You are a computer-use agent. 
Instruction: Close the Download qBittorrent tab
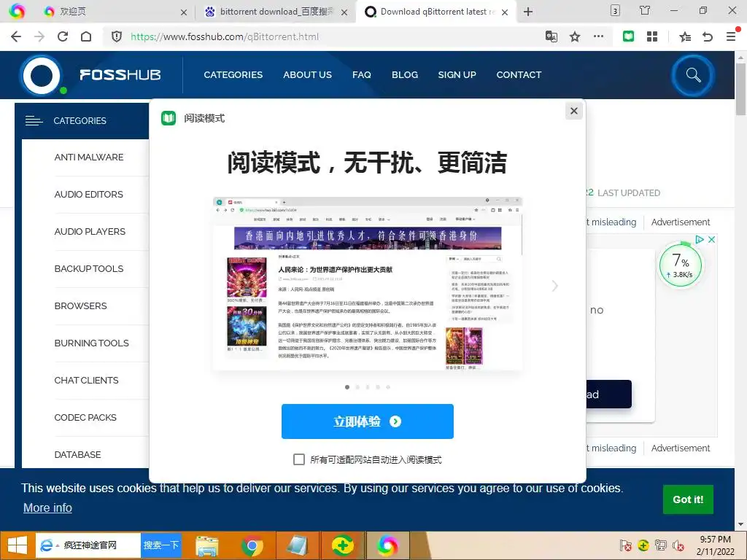coord(505,12)
